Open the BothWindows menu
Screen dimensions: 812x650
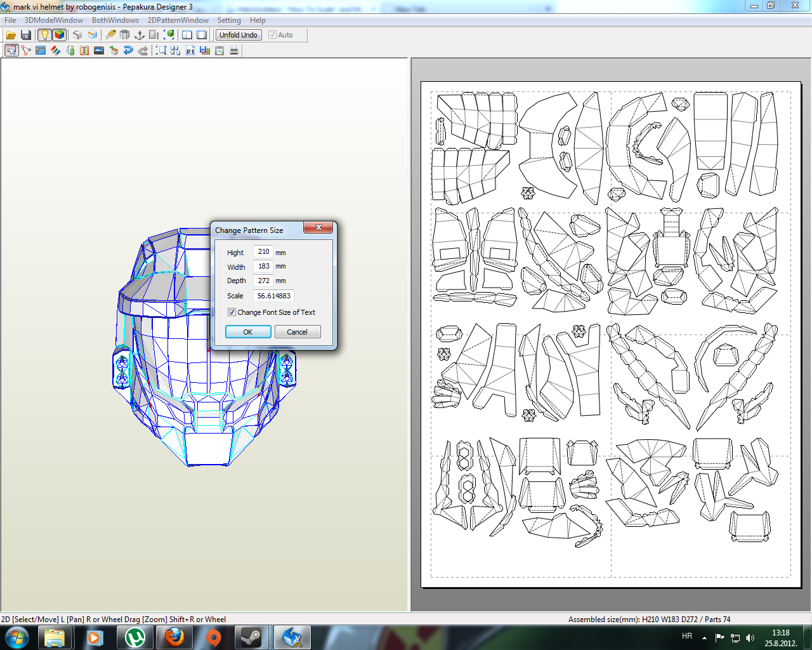pos(115,20)
